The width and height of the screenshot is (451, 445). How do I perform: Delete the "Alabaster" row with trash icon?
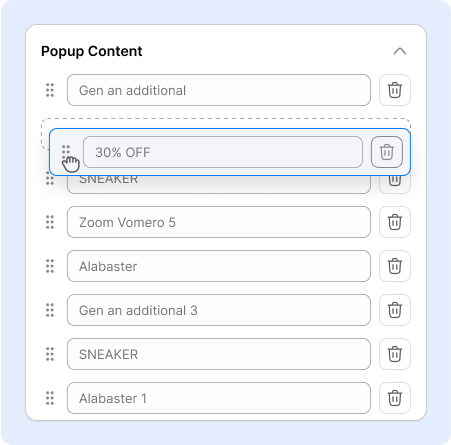coord(395,266)
